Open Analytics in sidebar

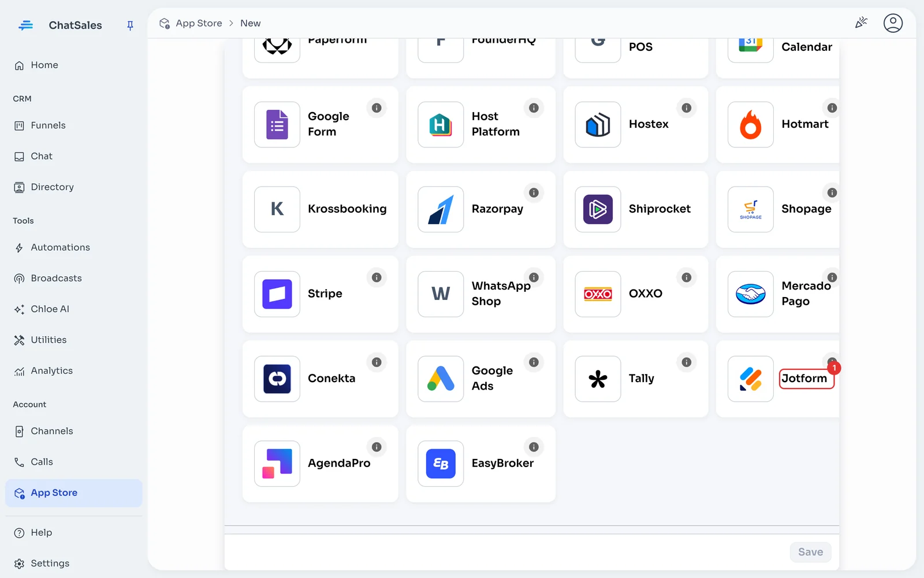click(73, 371)
